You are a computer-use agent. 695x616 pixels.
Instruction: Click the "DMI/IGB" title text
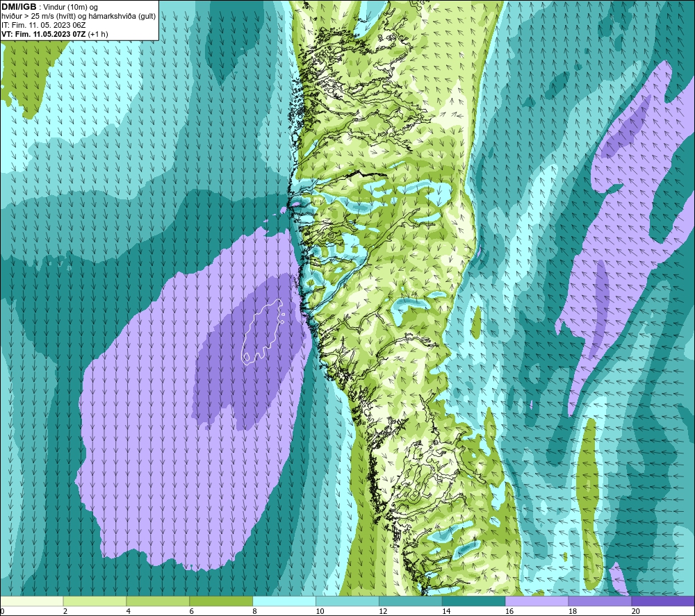pyautogui.click(x=19, y=7)
